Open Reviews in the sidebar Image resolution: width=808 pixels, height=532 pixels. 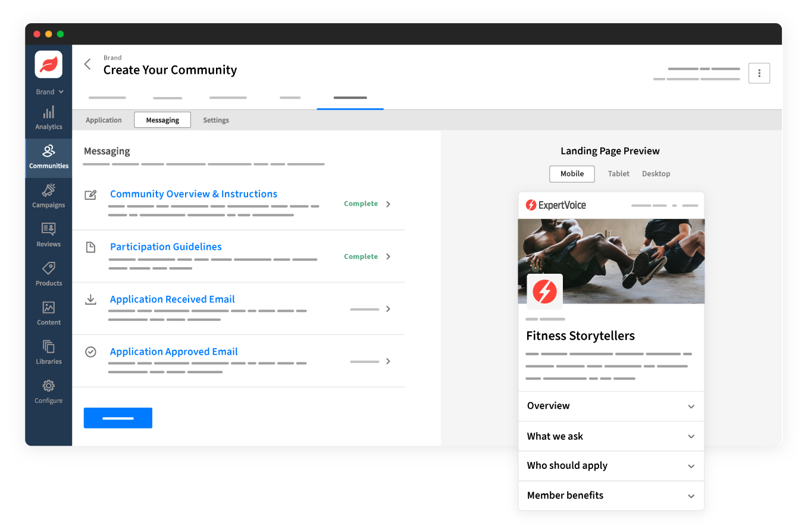[49, 236]
